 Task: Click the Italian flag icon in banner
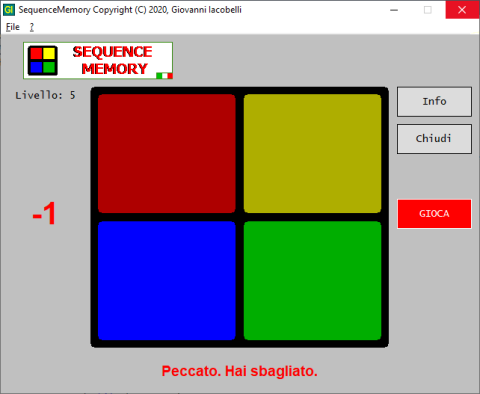tap(164, 76)
